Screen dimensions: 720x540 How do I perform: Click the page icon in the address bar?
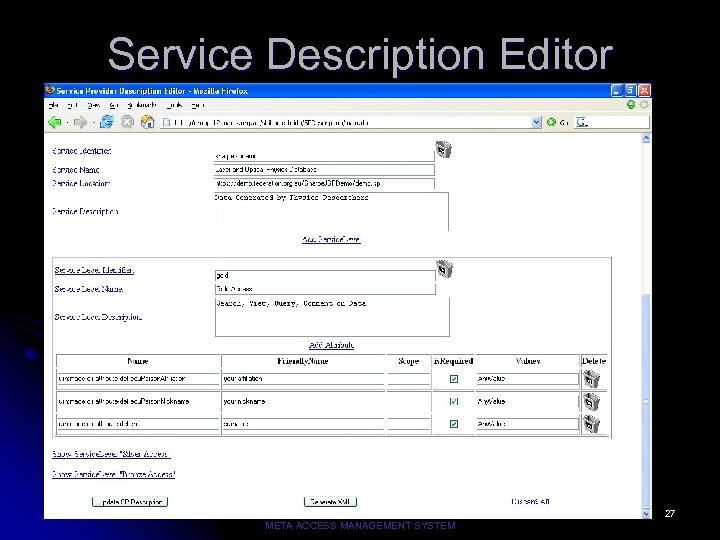(x=167, y=123)
